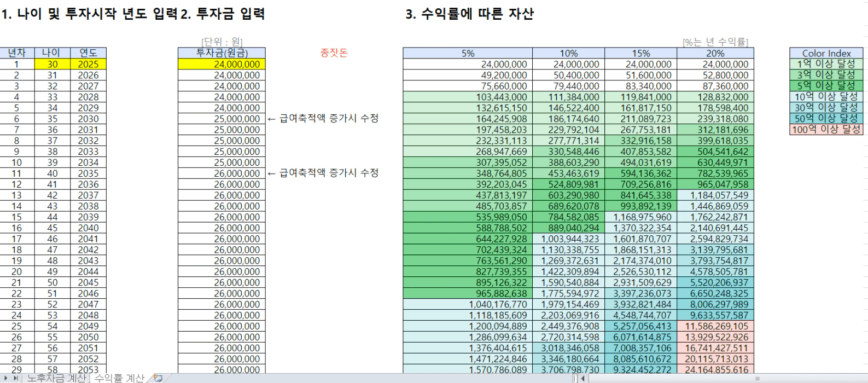Select the red 종잣돈 label cell
868x383 pixels.
tap(334, 53)
